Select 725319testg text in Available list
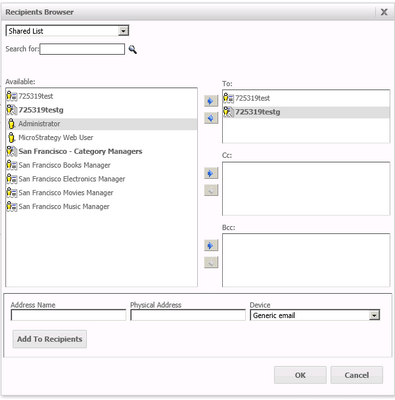This screenshot has height=400, width=395. 41,110
